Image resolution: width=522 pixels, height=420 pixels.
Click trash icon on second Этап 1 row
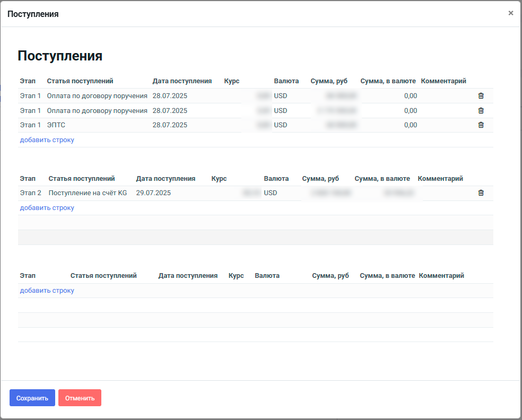point(481,111)
